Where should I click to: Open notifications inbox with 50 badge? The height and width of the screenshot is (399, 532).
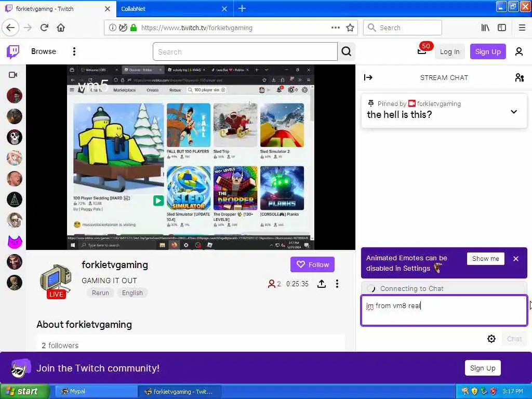(x=422, y=51)
